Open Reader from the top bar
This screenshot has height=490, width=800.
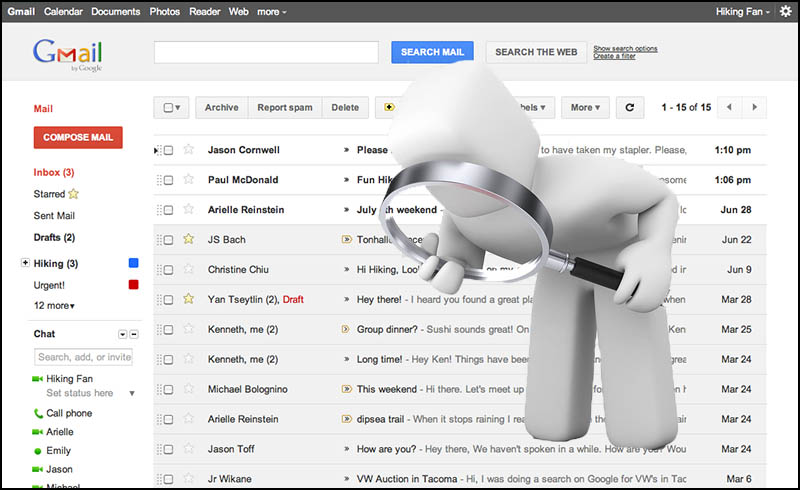pos(205,11)
